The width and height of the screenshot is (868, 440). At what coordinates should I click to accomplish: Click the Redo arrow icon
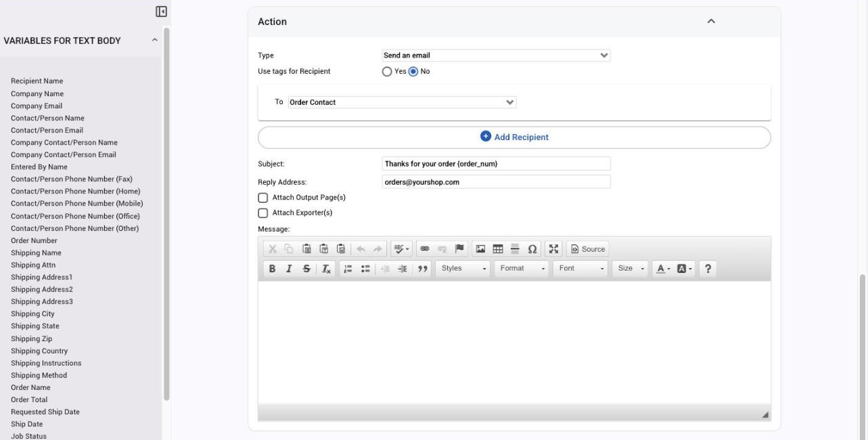tap(378, 249)
